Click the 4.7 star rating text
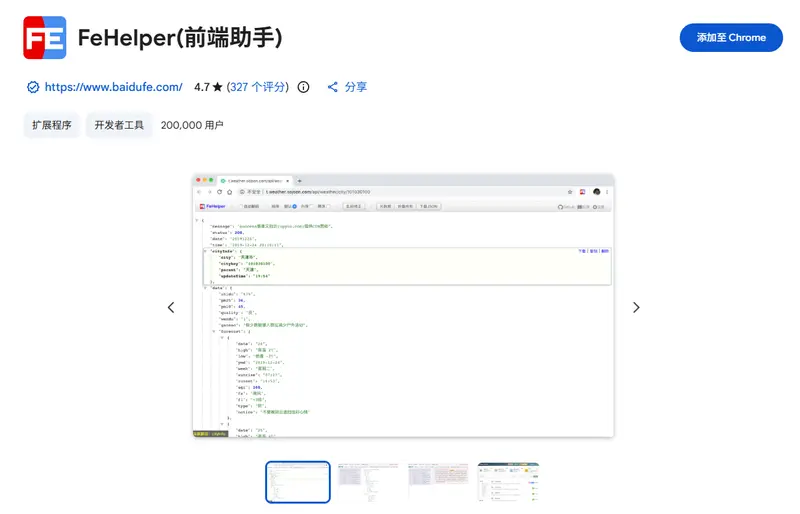 point(208,87)
